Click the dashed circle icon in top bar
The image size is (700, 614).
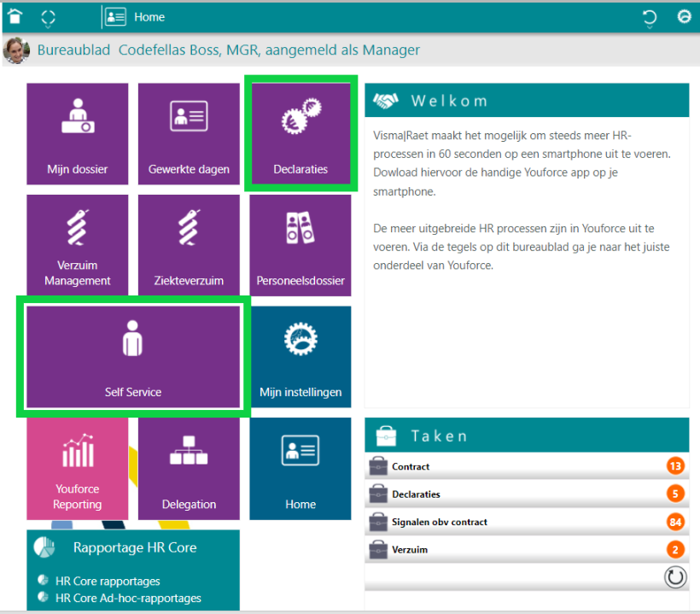(x=48, y=18)
